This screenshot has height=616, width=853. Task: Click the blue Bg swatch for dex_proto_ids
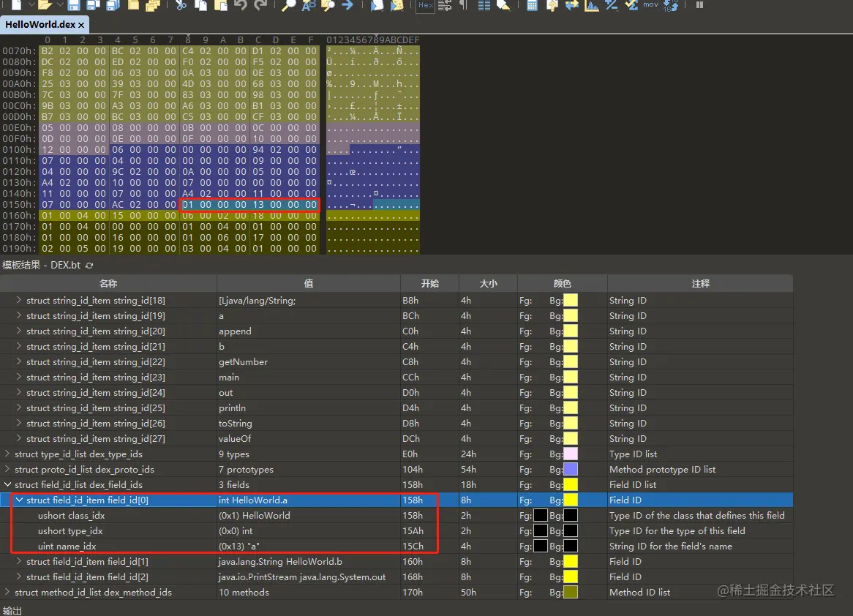pyautogui.click(x=571, y=469)
